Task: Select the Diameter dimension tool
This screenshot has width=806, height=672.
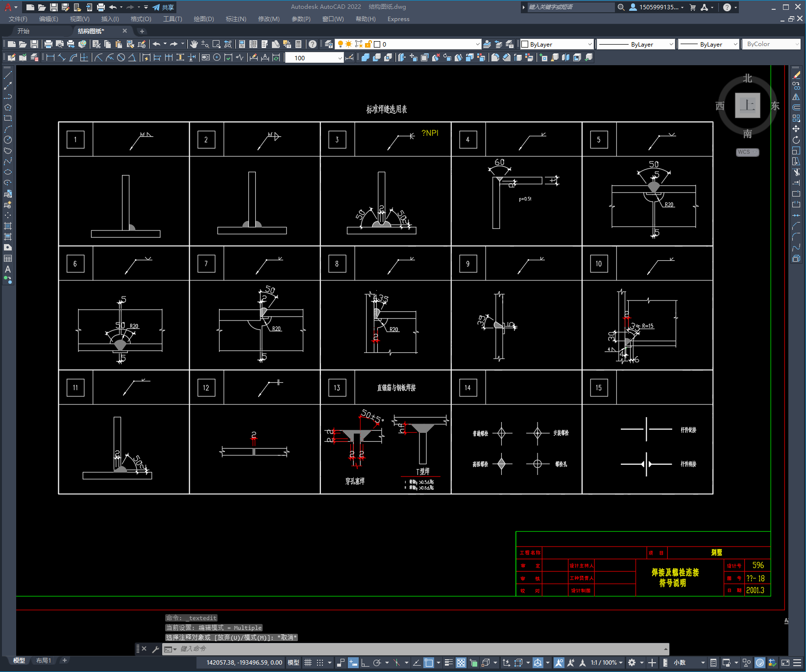Action: (121, 57)
